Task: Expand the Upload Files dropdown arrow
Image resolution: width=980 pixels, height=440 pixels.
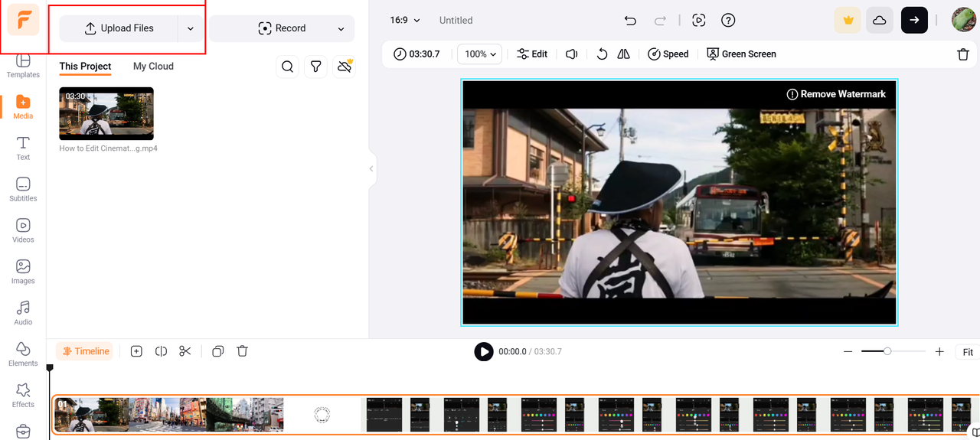Action: [191, 28]
